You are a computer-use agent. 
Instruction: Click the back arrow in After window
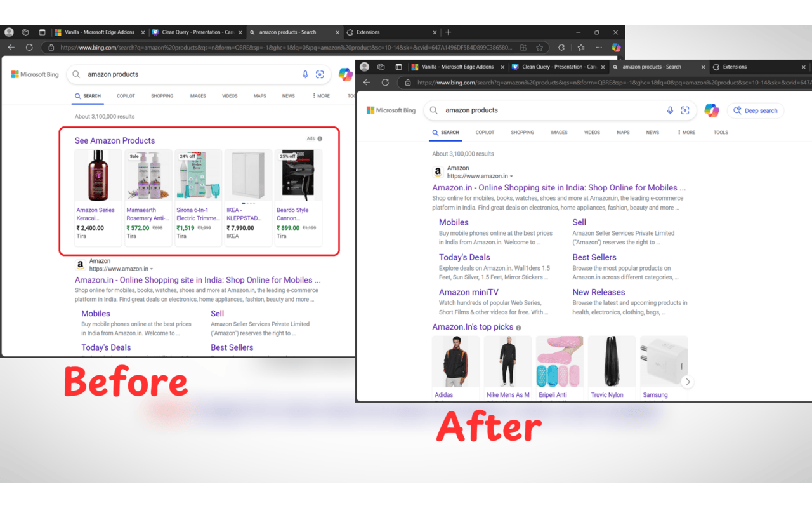point(367,83)
